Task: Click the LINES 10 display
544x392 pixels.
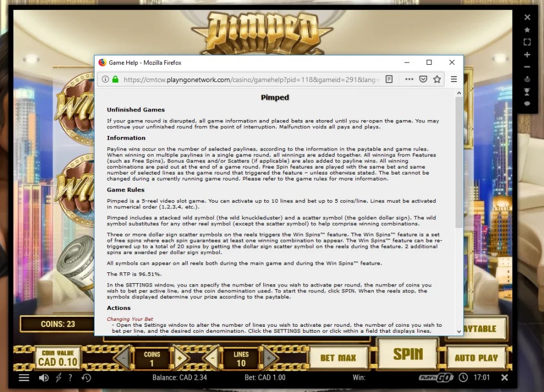Action: [x=241, y=359]
